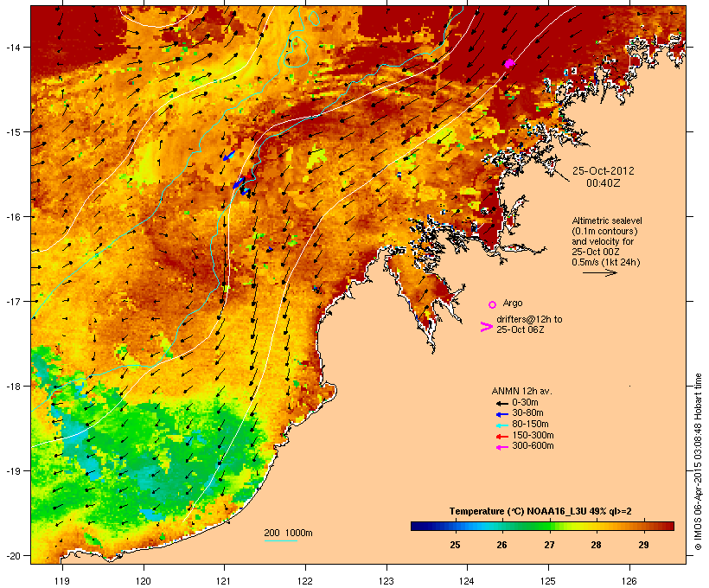The image size is (709, 588).
Task: Click the magenta drifter marker near 124.5E 14.2S
Action: 509,63
